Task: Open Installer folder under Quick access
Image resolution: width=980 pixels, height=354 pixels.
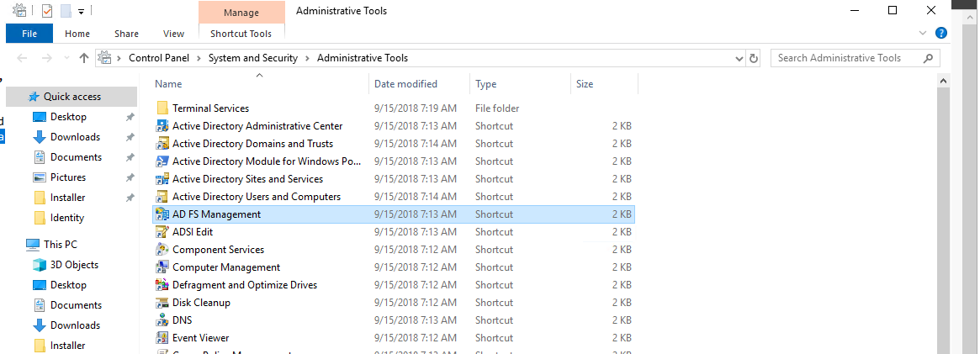Action: (x=67, y=198)
